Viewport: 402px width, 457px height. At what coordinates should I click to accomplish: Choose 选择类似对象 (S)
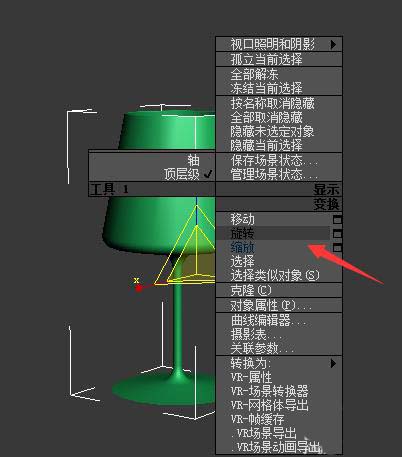click(279, 275)
